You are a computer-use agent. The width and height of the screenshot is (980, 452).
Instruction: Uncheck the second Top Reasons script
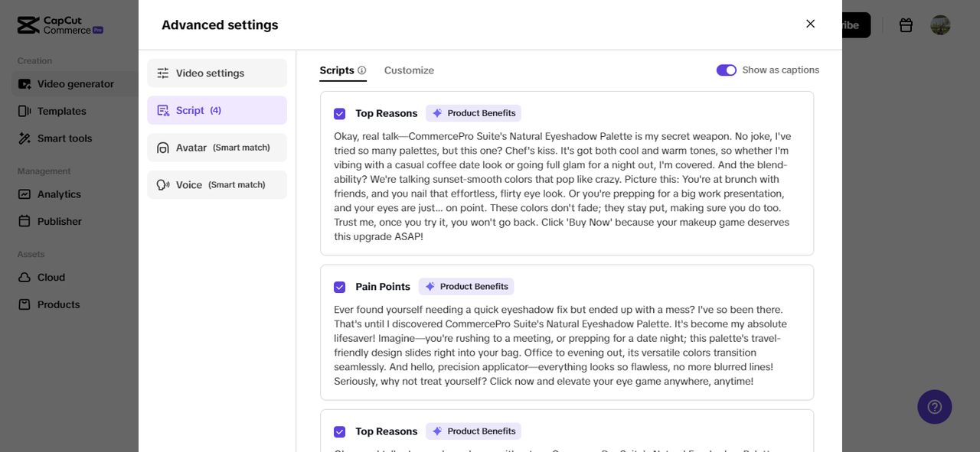pos(340,432)
